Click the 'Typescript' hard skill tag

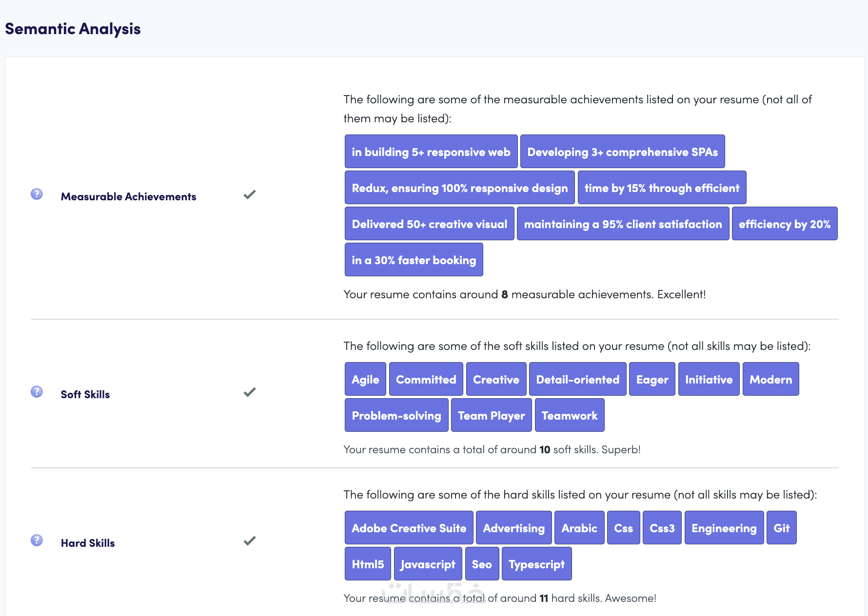tap(536, 564)
